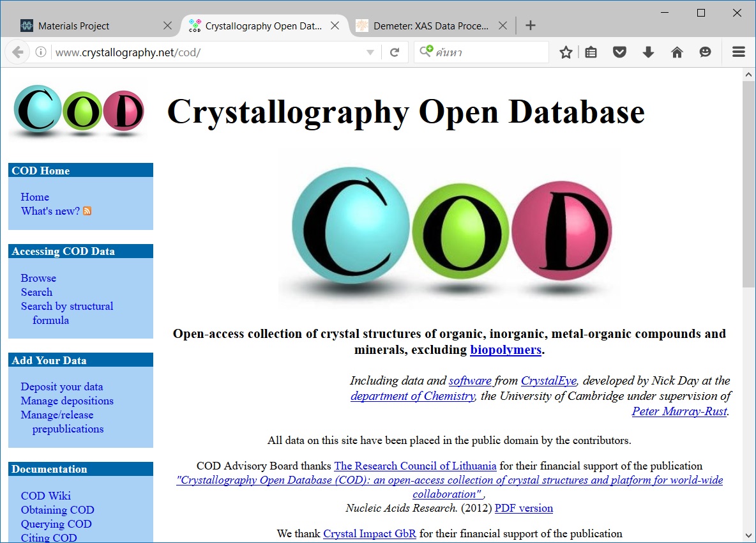Maximize the browser window
The image size is (756, 543).
point(701,13)
